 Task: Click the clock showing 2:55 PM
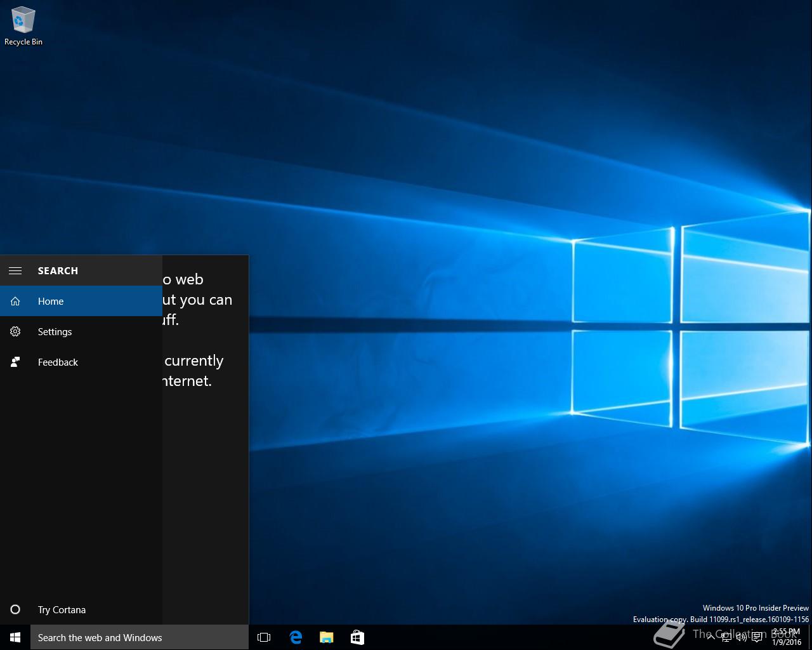coord(787,637)
